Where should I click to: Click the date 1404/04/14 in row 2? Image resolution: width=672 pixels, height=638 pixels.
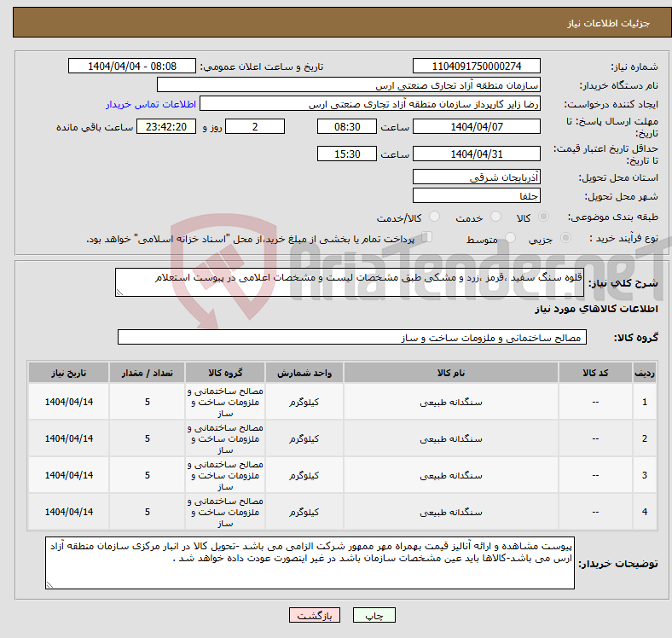point(68,438)
